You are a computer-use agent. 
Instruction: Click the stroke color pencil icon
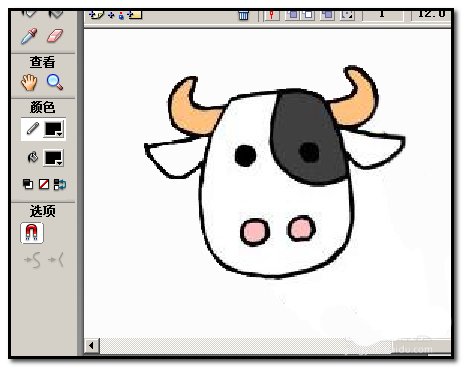click(32, 129)
